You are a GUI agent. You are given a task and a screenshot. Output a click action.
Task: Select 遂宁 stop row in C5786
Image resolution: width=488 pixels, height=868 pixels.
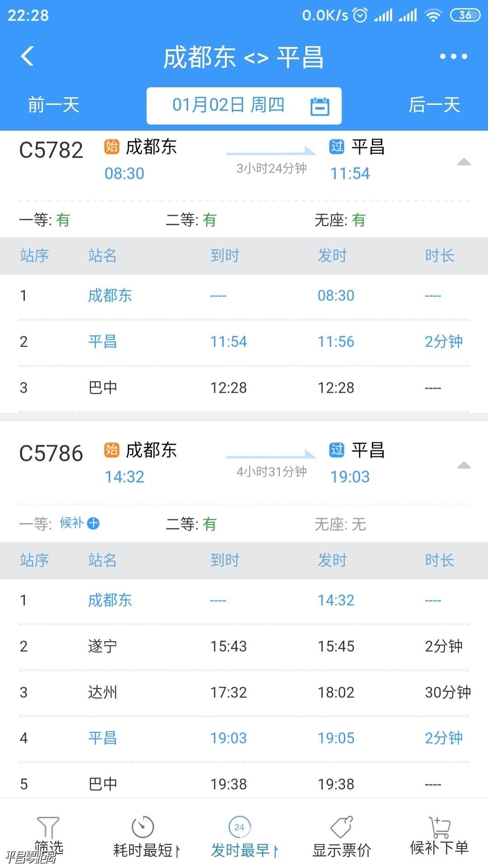244,646
